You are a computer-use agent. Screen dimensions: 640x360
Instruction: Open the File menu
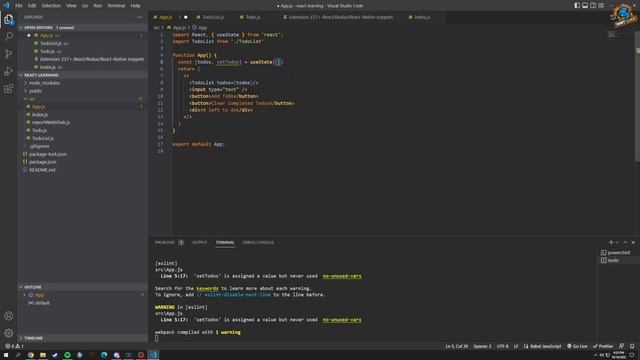19,6
